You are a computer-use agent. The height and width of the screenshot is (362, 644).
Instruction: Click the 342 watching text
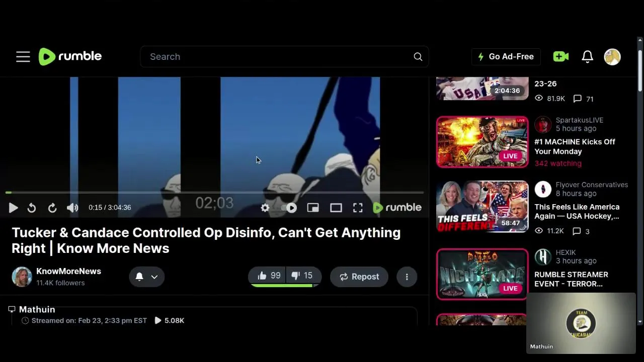pos(558,163)
